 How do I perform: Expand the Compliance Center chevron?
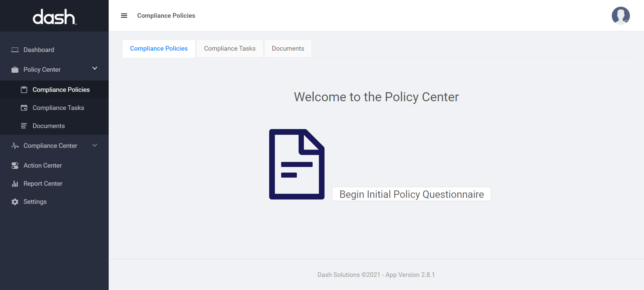pos(95,146)
